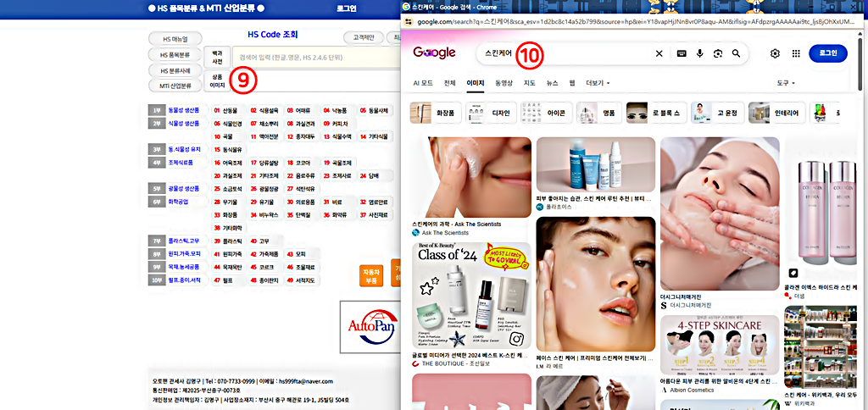The height and width of the screenshot is (410, 868).
Task: Select the 이미지 tab
Action: click(475, 83)
